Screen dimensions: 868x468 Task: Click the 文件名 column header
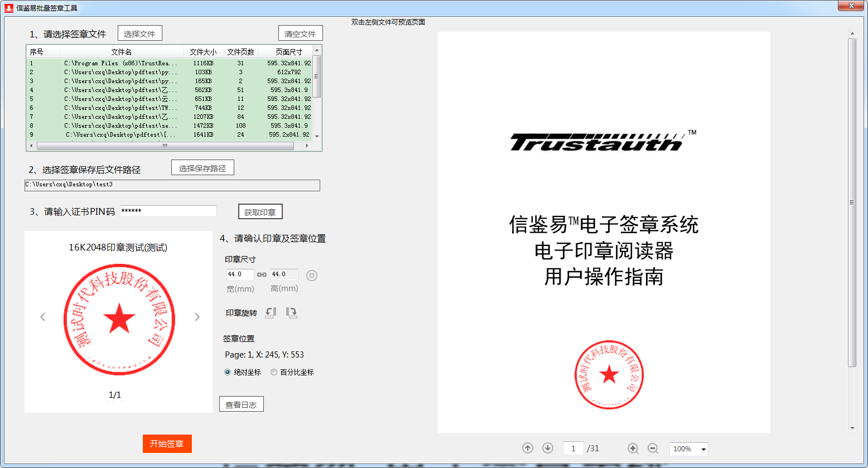121,52
